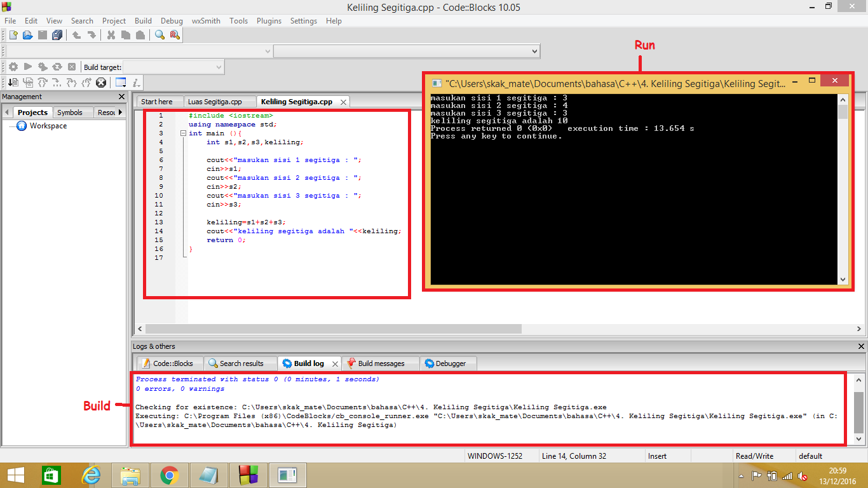Open the Debugger log tab
Screen dimensions: 868x488
click(449, 363)
